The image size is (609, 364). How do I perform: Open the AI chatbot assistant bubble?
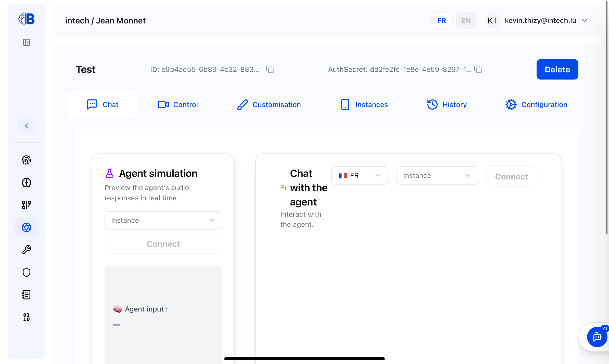pyautogui.click(x=597, y=337)
